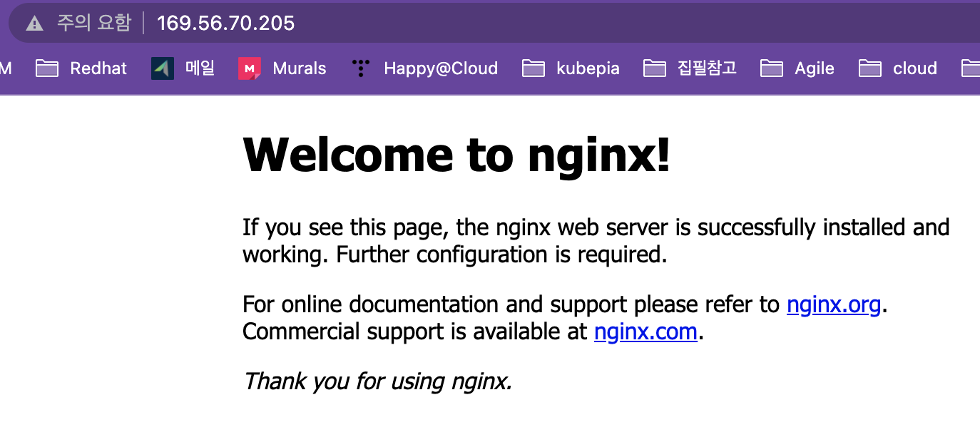Viewport: 980px width, 442px height.
Task: Open the 메일 bookmark
Action: click(183, 68)
